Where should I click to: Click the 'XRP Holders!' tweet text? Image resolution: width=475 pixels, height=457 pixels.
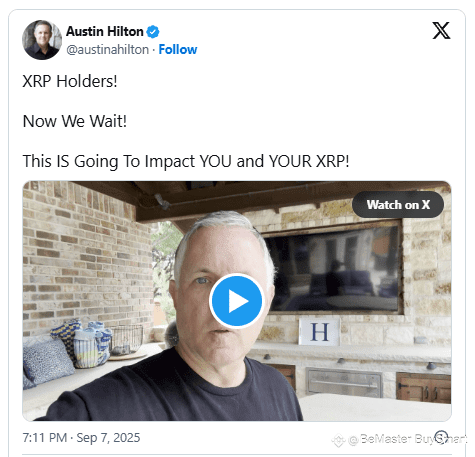(x=70, y=81)
